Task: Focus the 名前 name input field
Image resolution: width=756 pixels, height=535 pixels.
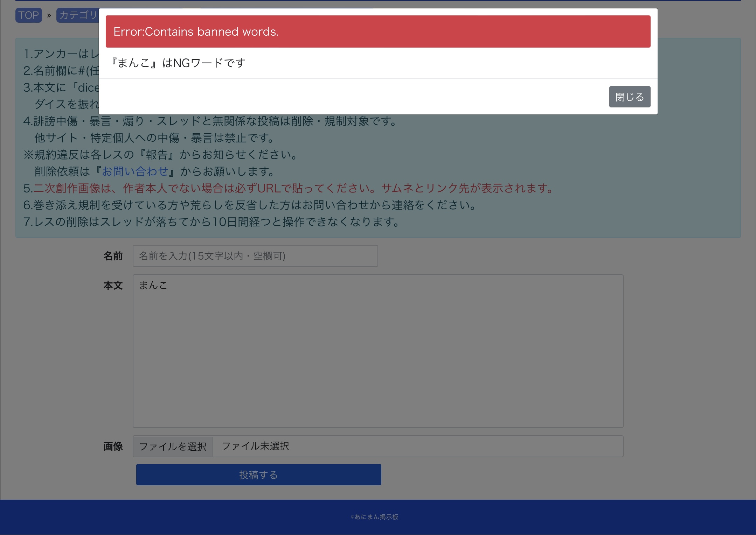Action: click(x=255, y=256)
